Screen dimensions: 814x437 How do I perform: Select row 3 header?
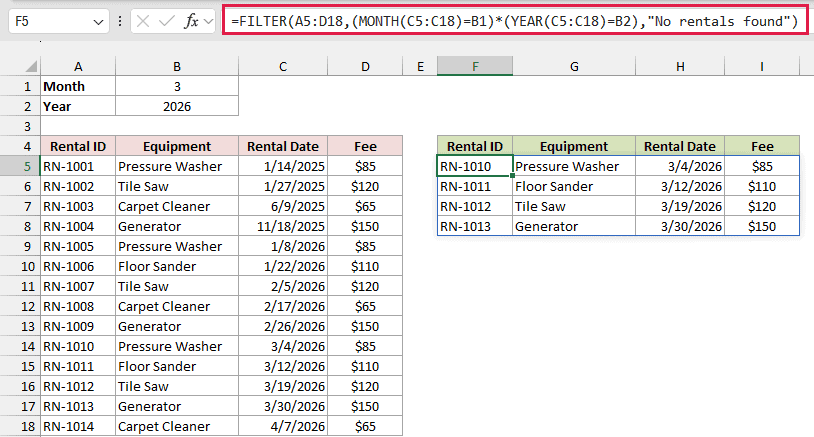20,126
